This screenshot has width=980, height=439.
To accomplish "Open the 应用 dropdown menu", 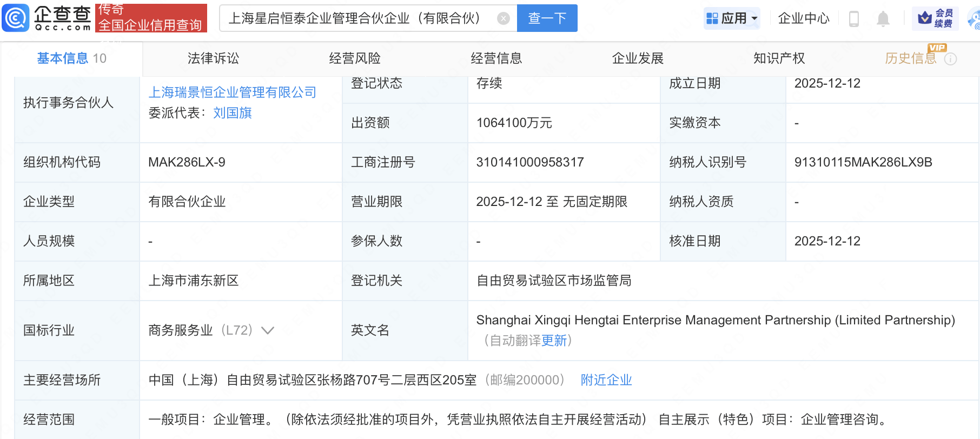I will (732, 18).
